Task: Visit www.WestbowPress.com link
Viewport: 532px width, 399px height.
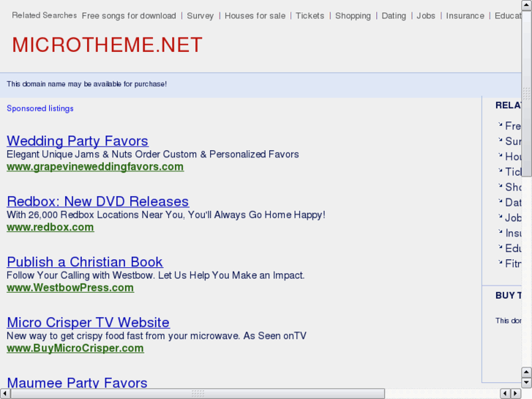Action: point(70,288)
